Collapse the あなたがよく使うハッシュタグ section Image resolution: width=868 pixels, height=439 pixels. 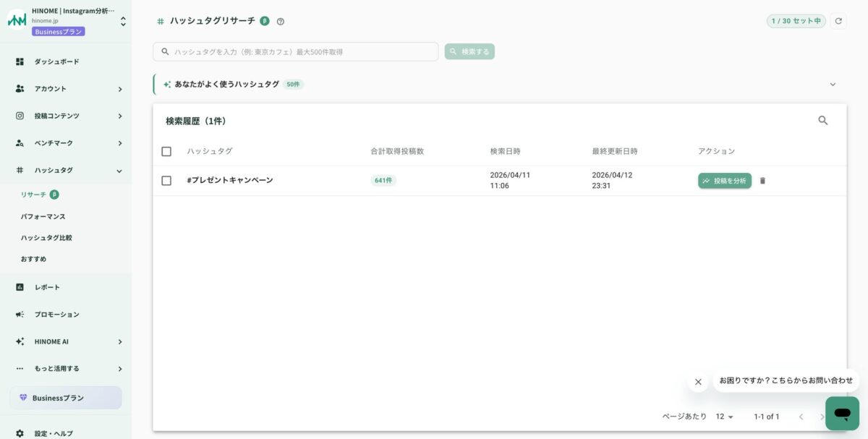coord(832,84)
